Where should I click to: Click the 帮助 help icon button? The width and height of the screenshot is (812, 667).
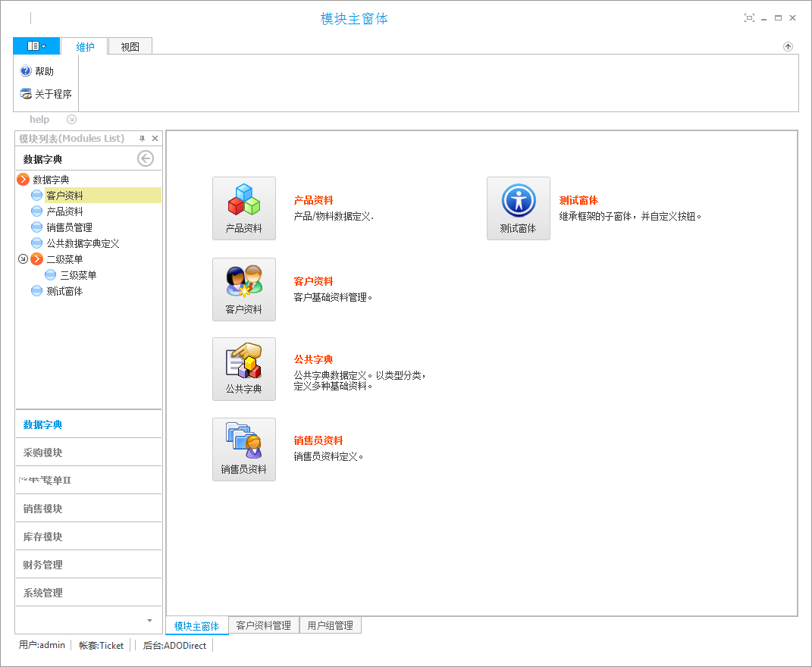[x=36, y=71]
